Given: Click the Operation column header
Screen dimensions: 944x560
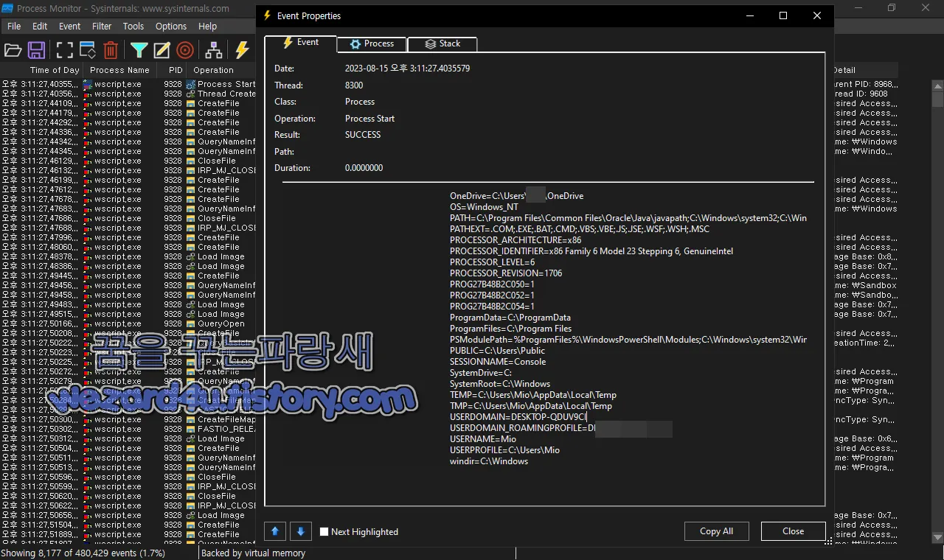Looking at the screenshot, I should click(x=221, y=70).
